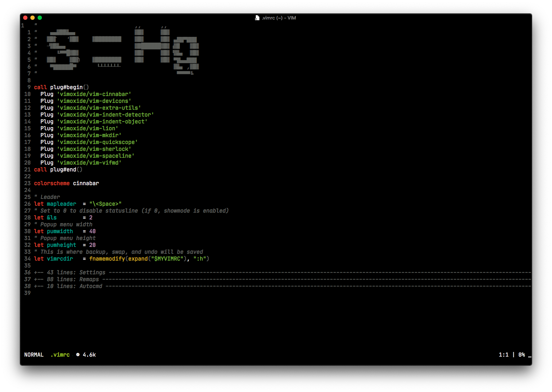Select the NORMAL mode indicator in statusline
The height and width of the screenshot is (392, 552).
click(x=34, y=355)
